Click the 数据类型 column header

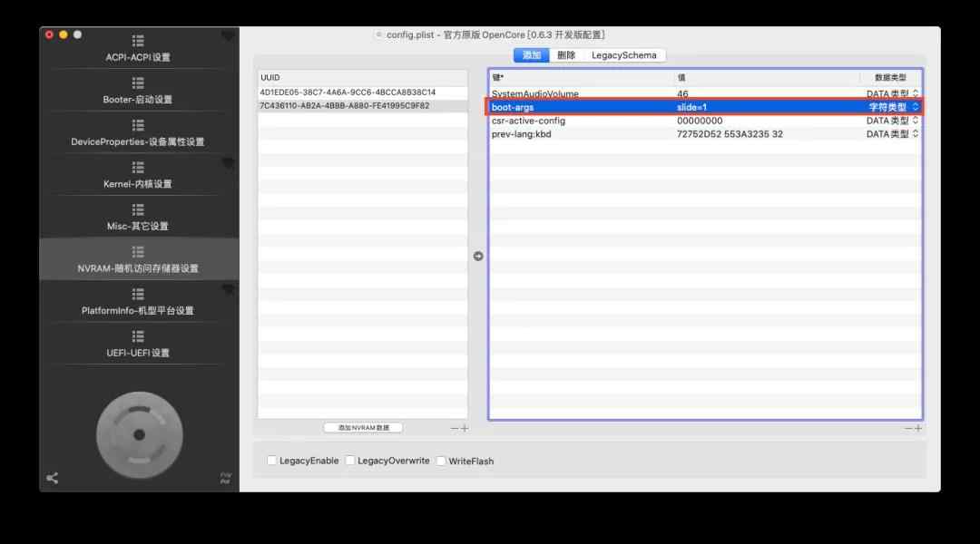coord(890,77)
